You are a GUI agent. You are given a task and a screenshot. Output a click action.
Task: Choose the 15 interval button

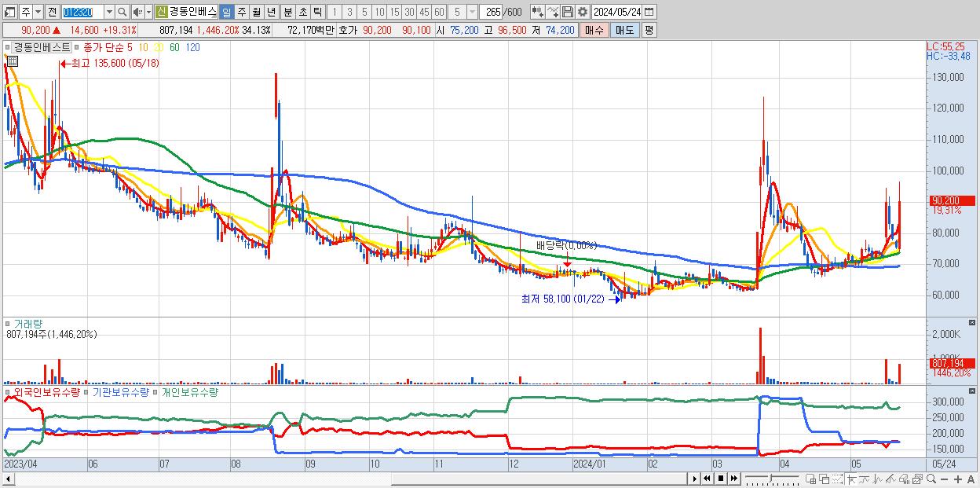(x=394, y=12)
